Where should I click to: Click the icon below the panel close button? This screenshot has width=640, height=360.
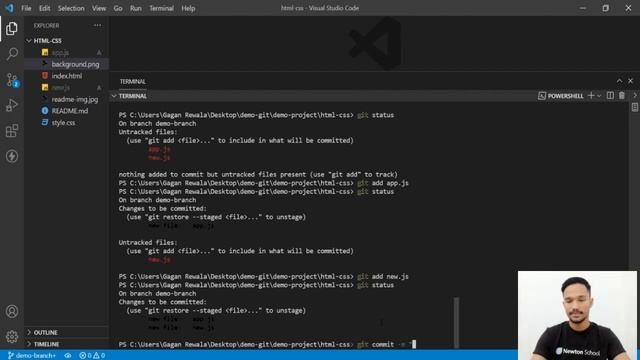(635, 107)
